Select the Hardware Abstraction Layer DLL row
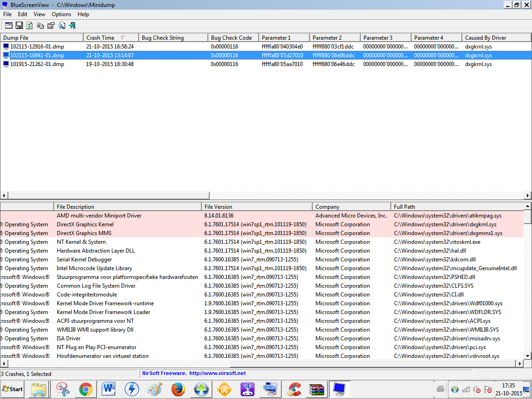Viewport: 532px width, 399px height. tap(262, 251)
